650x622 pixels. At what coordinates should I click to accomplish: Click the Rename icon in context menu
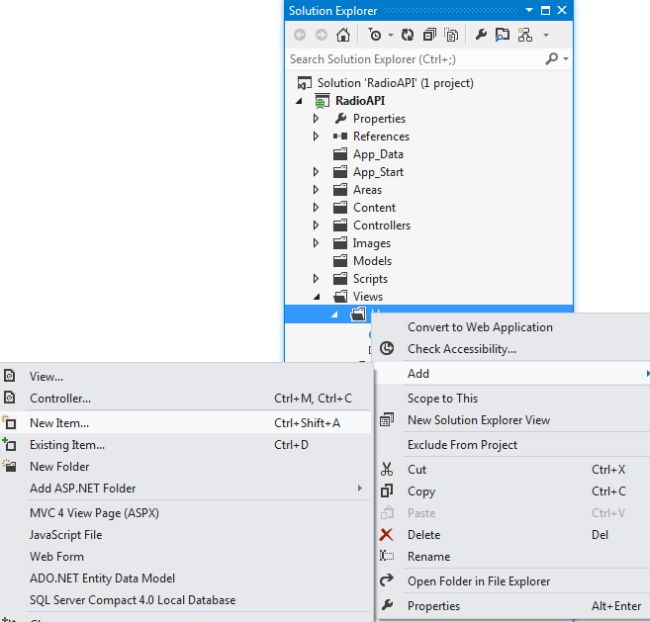click(387, 555)
